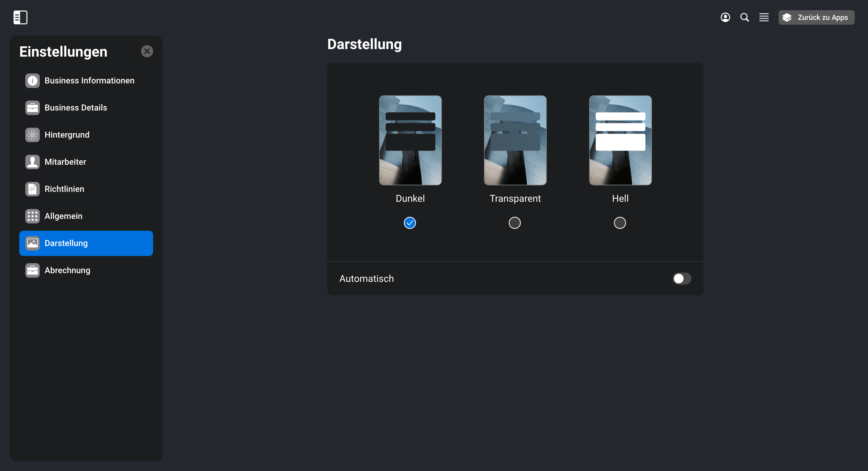Select the Transparent radio button
The image size is (868, 471).
[514, 223]
